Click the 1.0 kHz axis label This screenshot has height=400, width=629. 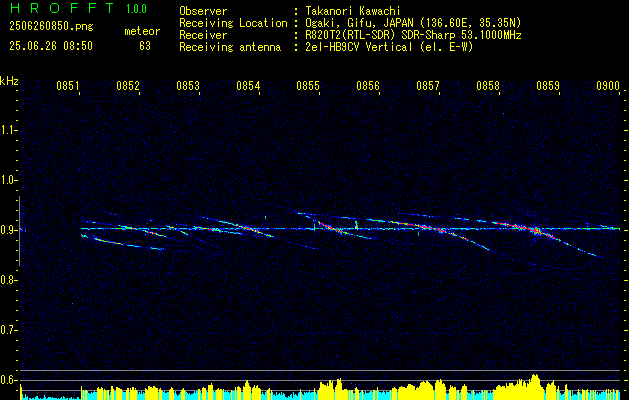(8, 180)
